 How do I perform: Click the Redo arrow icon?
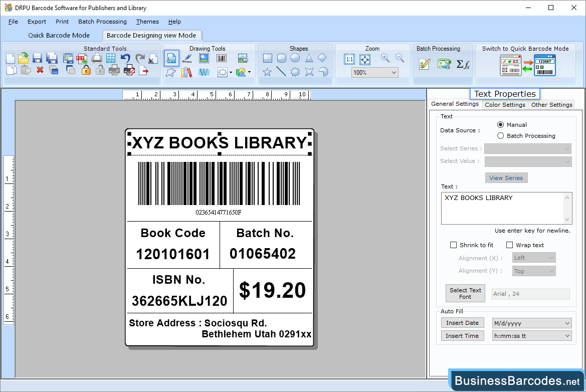pos(140,58)
